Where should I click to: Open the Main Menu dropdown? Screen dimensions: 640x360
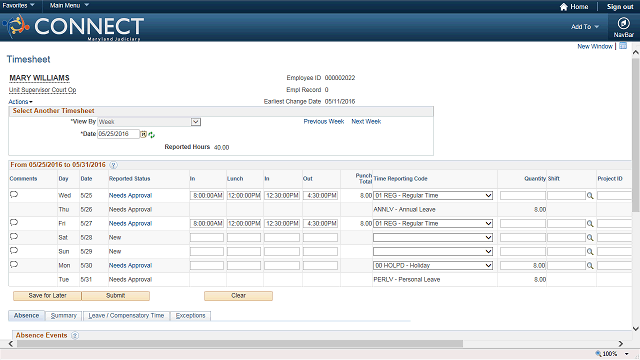click(69, 5)
